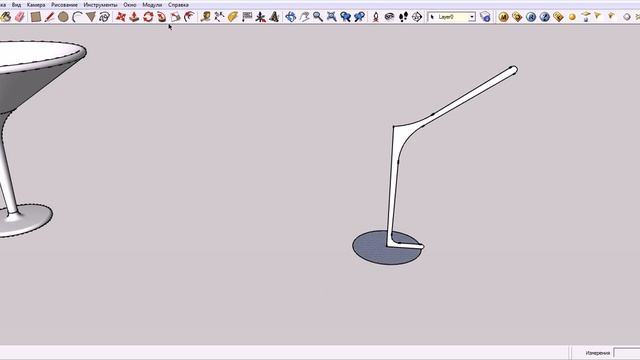Go to the previous camera view
The image size is (640, 360).
[346, 17]
